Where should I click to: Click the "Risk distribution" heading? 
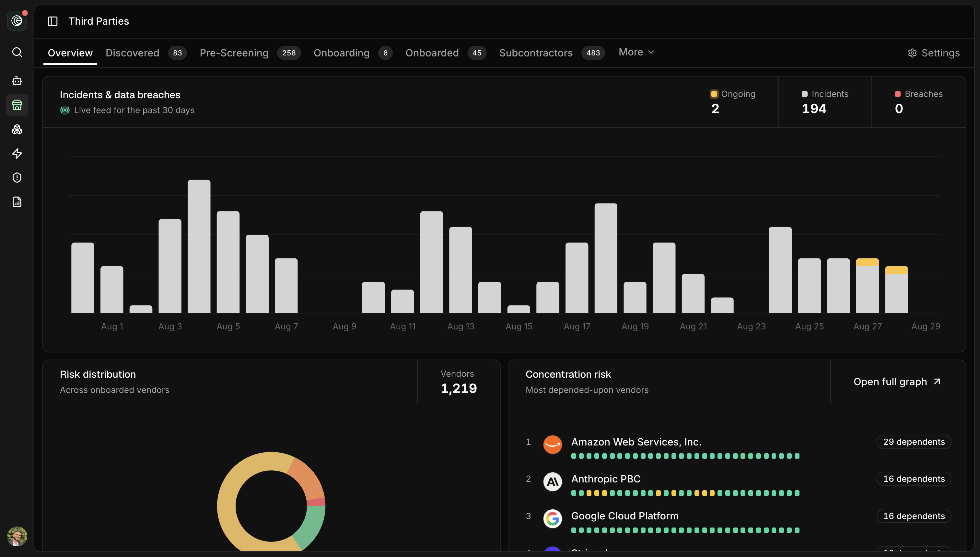tap(98, 374)
